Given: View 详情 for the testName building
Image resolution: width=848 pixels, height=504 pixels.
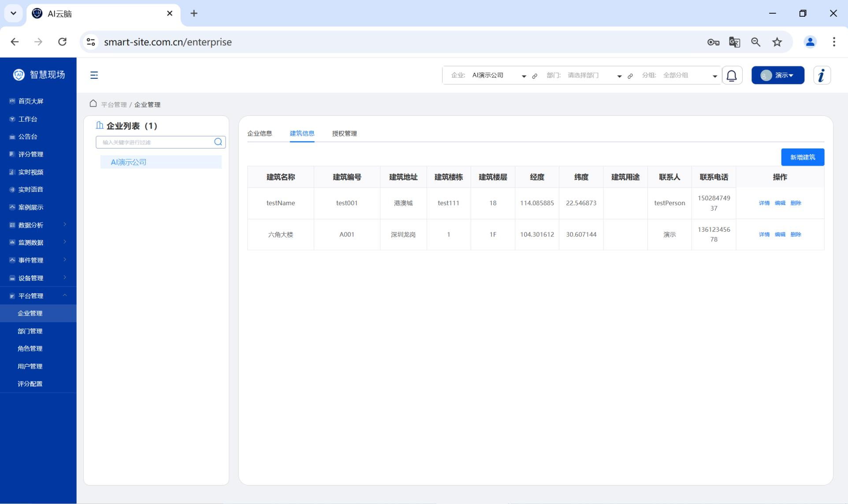Looking at the screenshot, I should tap(764, 203).
